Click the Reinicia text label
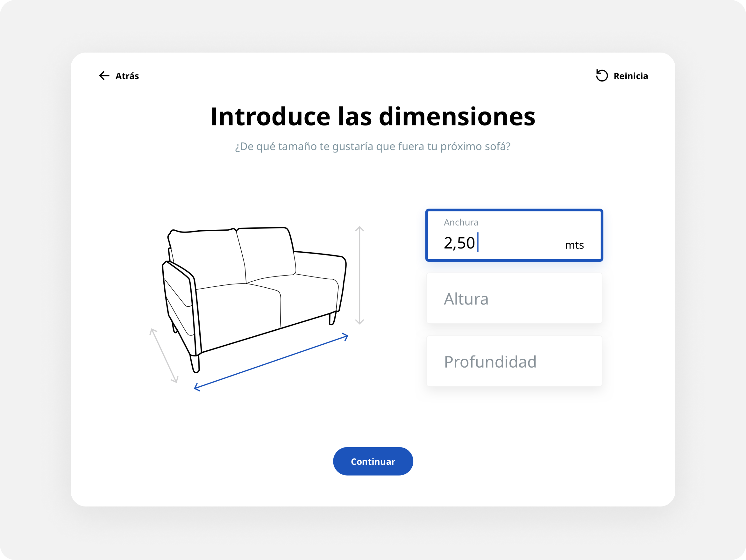 pyautogui.click(x=631, y=76)
